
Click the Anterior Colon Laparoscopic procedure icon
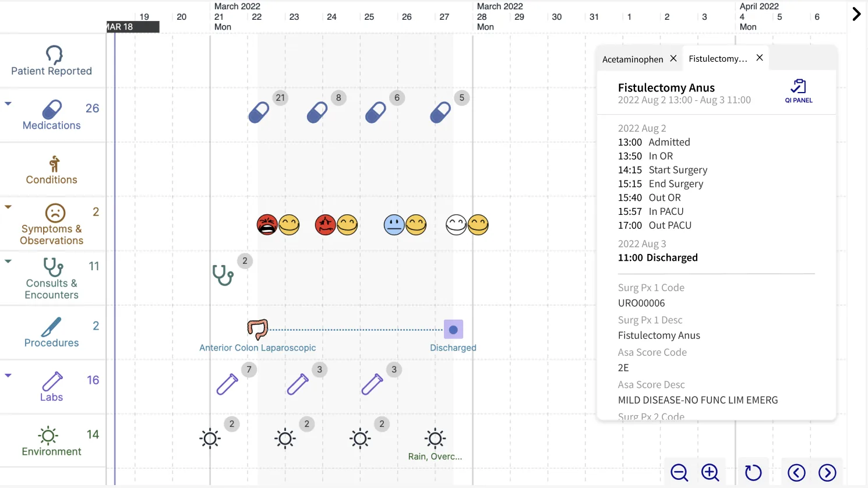(257, 329)
